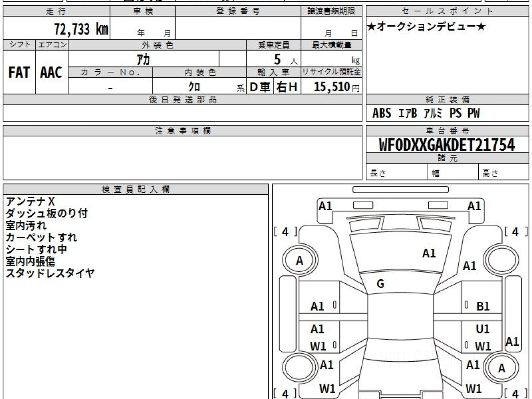The image size is (532, 399).
Task: Click the 登録番号 header cell
Action: [x=238, y=12]
